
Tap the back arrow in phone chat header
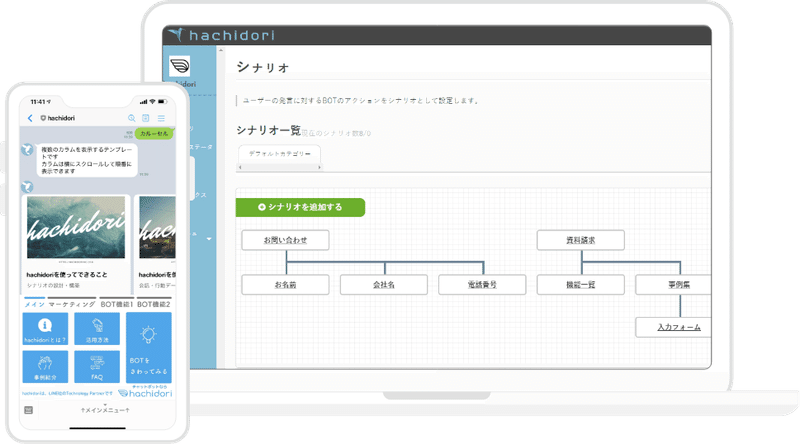point(30,118)
